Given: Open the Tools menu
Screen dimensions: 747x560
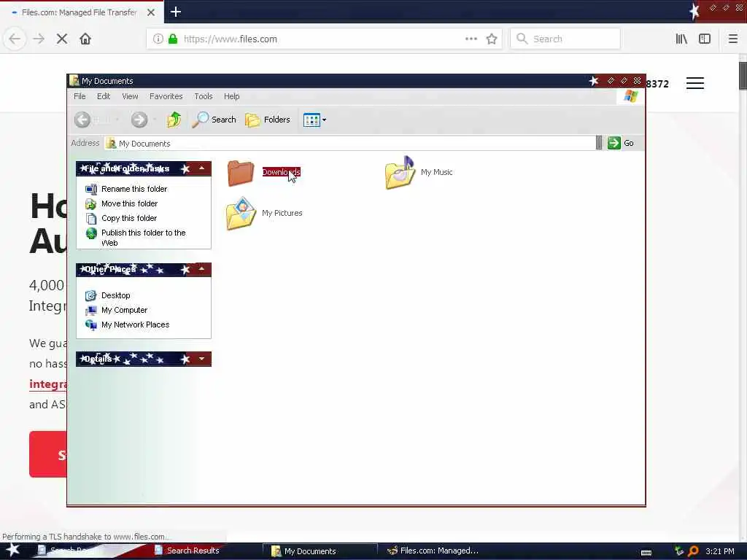Looking at the screenshot, I should [204, 96].
